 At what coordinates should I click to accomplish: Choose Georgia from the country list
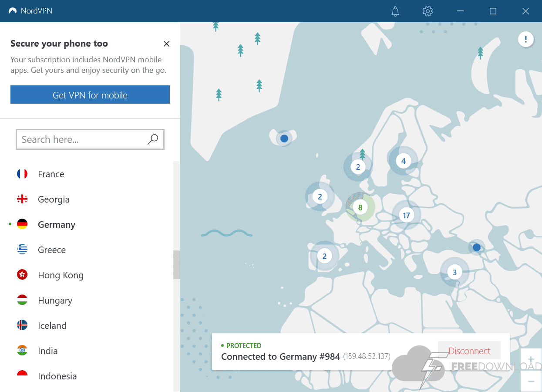(x=54, y=199)
